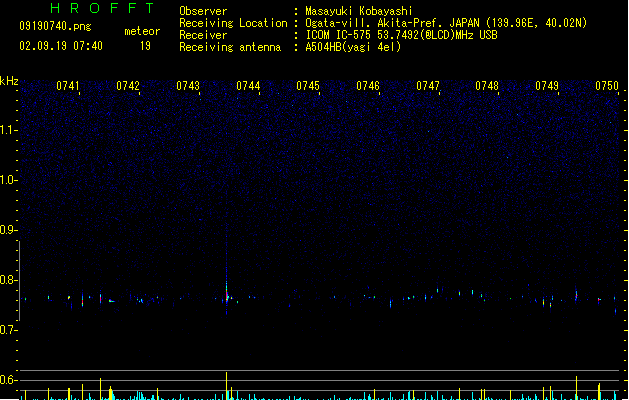
Task: Click the 0.7 kHz axis label
Action: [8, 330]
